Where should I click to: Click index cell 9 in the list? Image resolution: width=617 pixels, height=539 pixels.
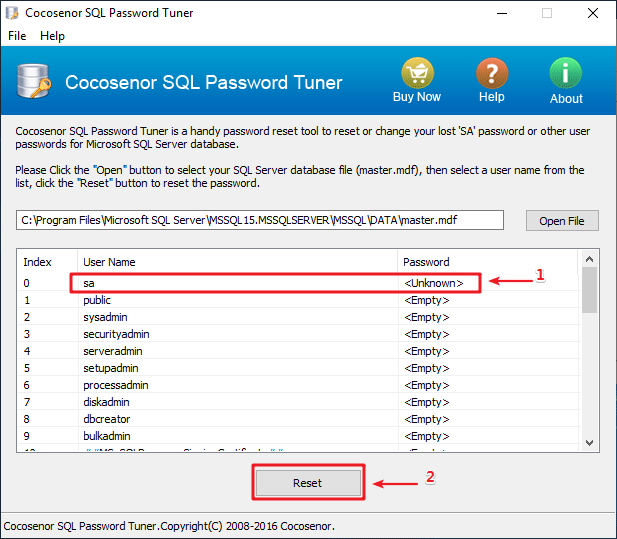click(27, 436)
